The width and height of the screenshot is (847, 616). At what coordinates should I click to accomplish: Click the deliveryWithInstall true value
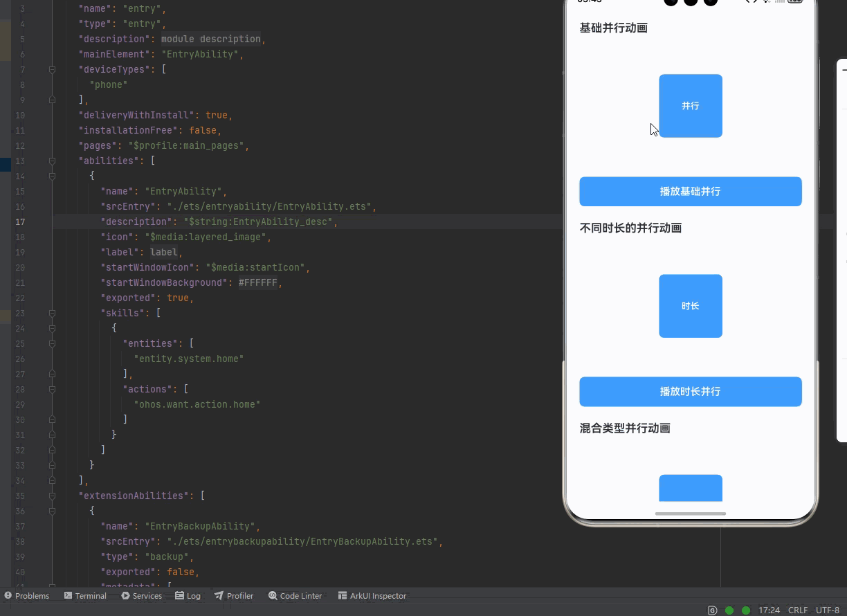217,115
